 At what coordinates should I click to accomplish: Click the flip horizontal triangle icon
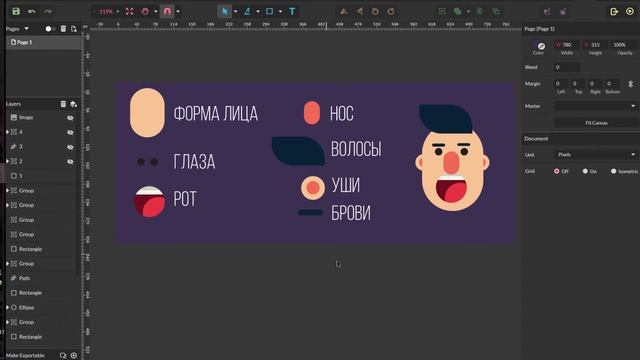coord(360,11)
